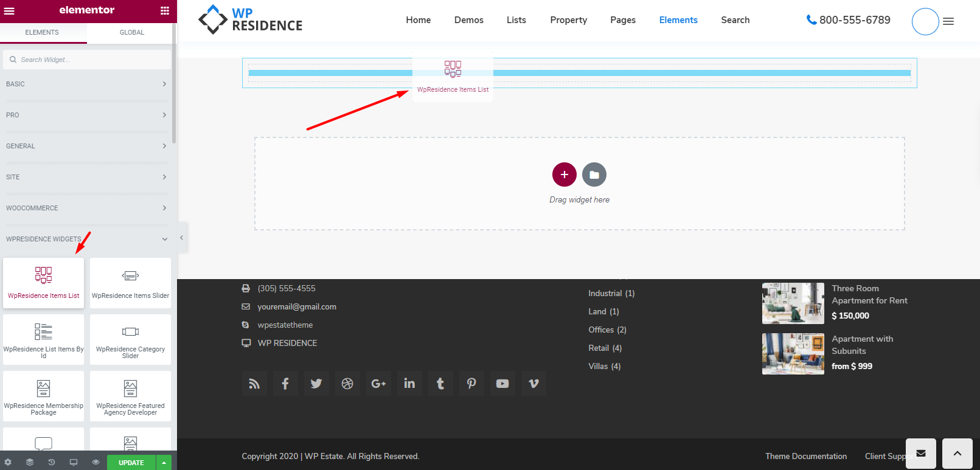Viewport: 980px width, 470px height.
Task: Open the Pinterest social icon
Action: tap(471, 384)
